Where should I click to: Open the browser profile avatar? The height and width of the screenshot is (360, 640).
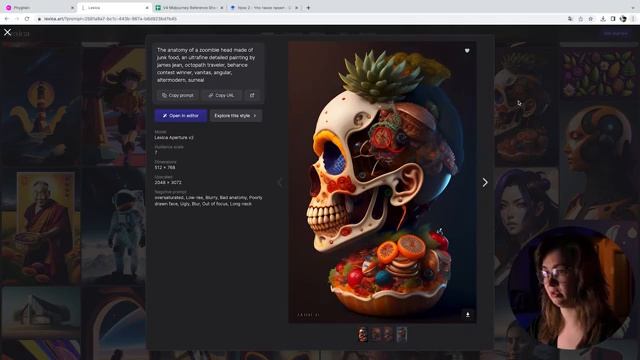pos(623,19)
